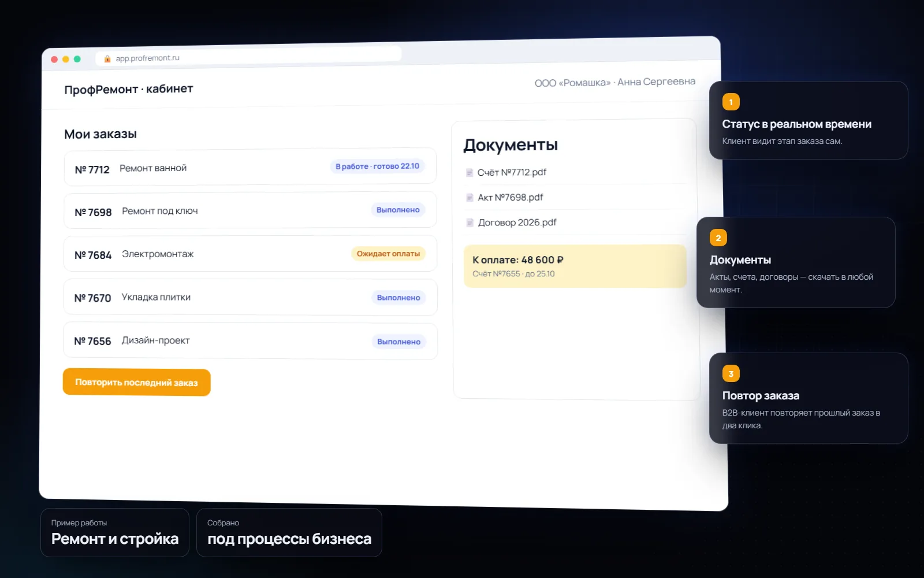Click the lock icon in the address bar
This screenshot has width=924, height=578.
[x=107, y=58]
